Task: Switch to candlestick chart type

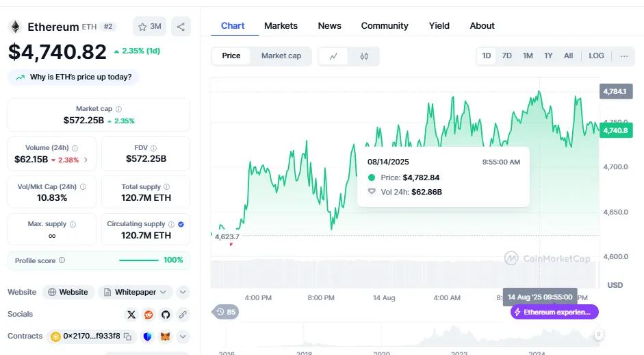Action: tap(364, 56)
